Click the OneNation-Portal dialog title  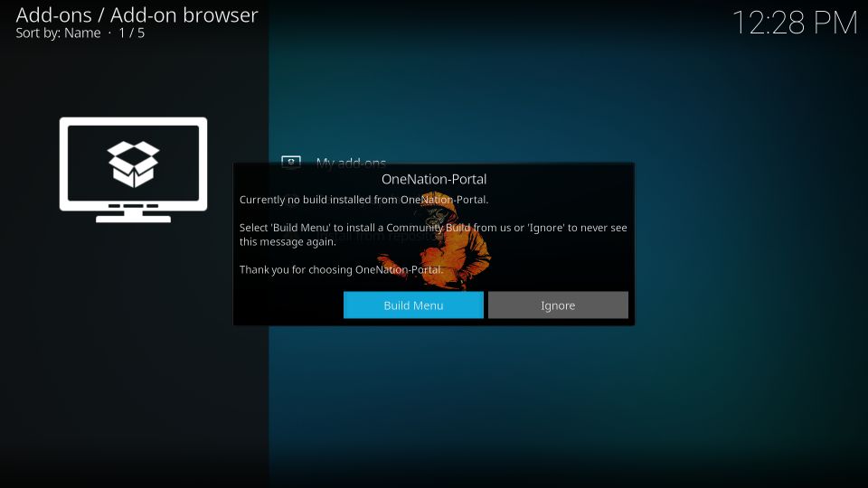point(434,179)
